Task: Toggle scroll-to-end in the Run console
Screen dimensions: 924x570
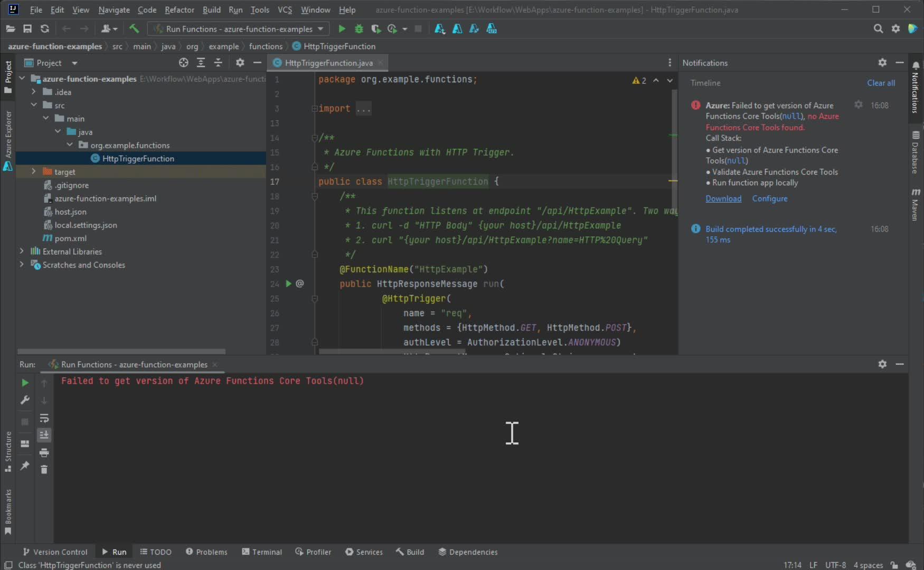Action: point(44,435)
